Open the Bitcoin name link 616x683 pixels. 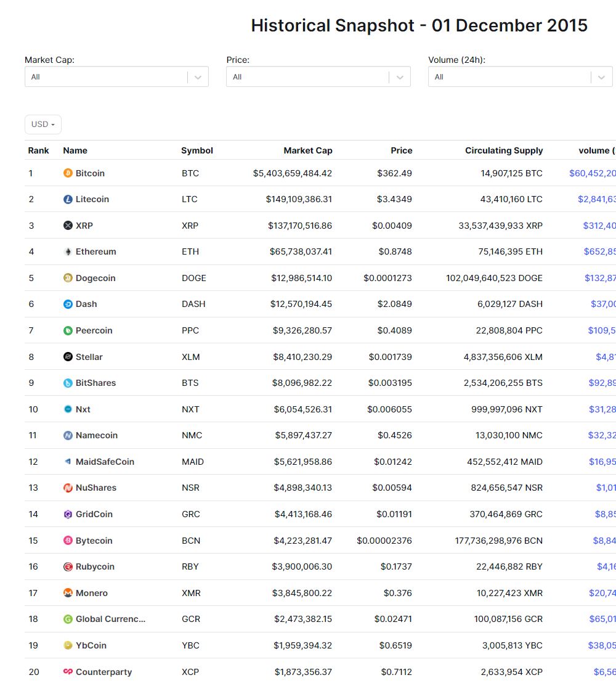point(90,173)
